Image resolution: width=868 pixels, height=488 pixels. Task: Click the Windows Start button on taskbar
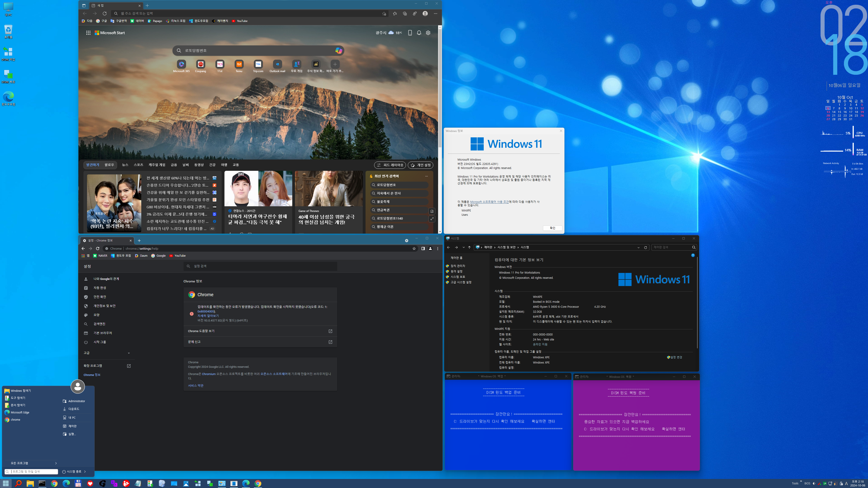(x=6, y=483)
